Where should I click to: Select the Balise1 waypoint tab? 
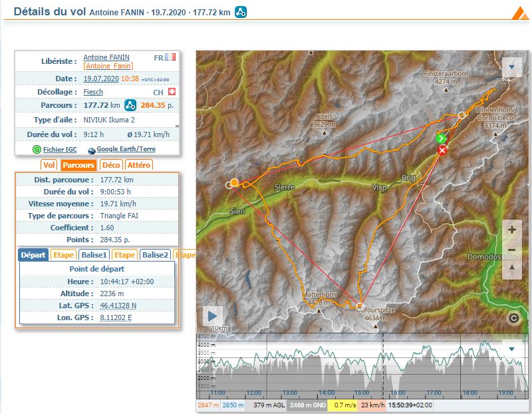[94, 255]
